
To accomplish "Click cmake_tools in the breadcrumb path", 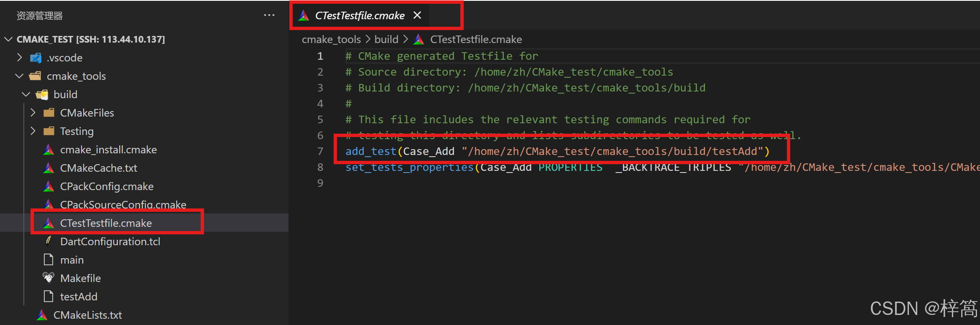I will (331, 39).
